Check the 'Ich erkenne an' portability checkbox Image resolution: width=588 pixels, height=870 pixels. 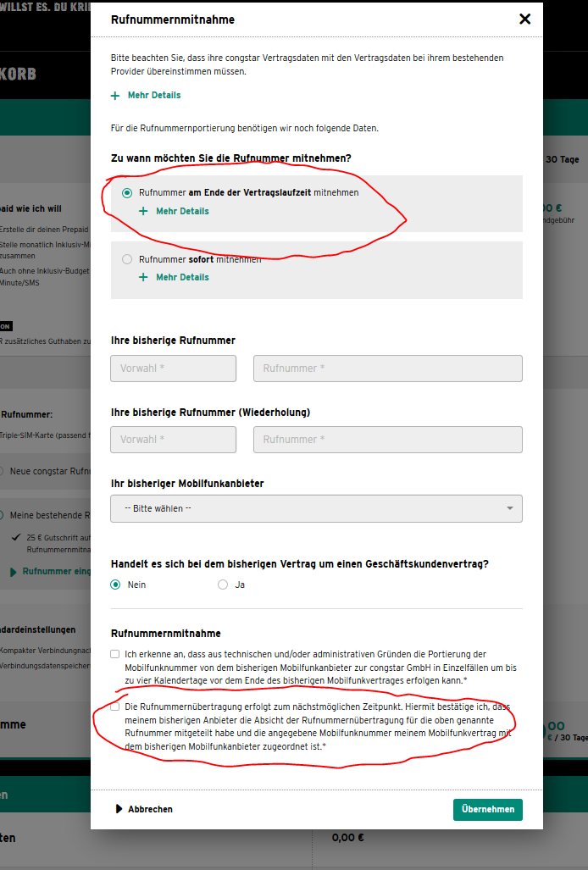coord(115,654)
